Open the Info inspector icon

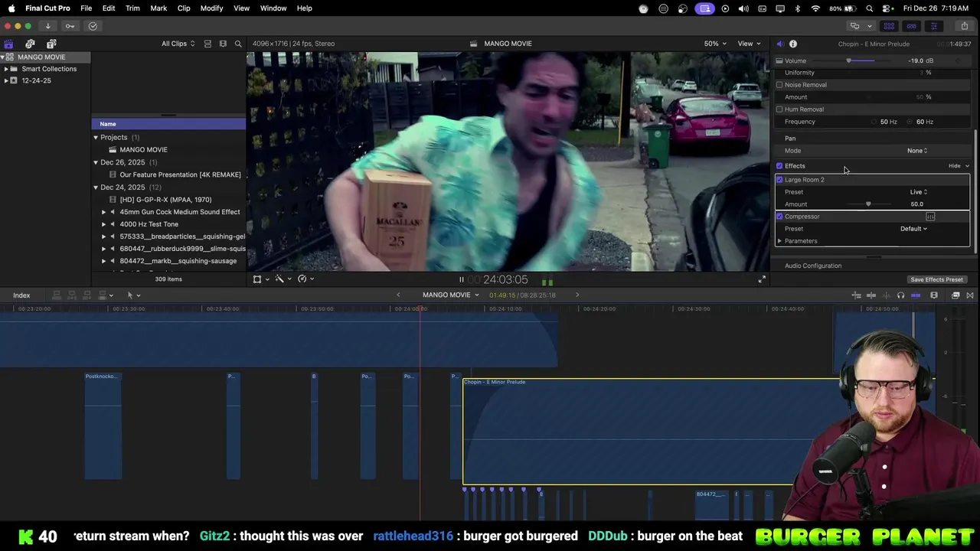[x=793, y=44]
